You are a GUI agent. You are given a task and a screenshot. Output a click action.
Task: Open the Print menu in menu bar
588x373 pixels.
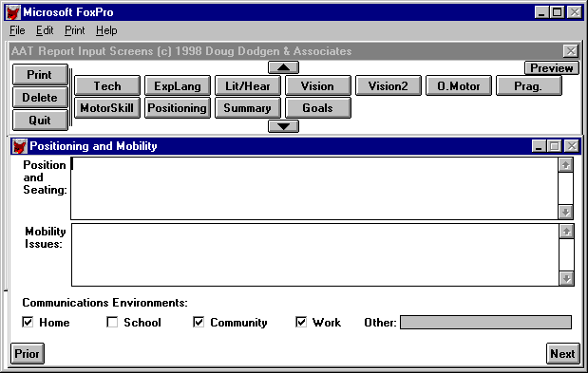click(75, 30)
